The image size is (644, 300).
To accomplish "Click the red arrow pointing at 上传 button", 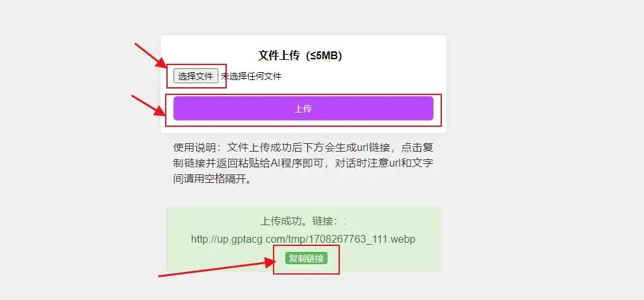I will (x=149, y=105).
